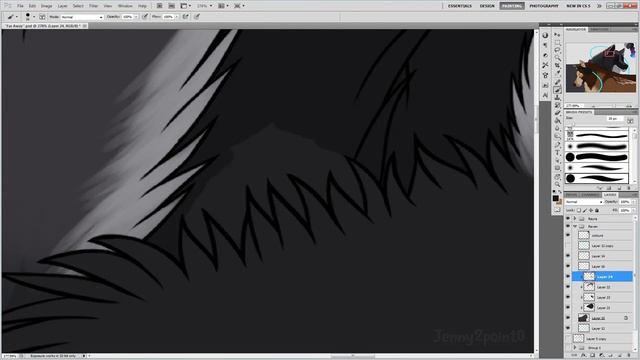Open the layer blend mode Normal dropdown
Screen dimensions: 640x360
[x=584, y=202]
